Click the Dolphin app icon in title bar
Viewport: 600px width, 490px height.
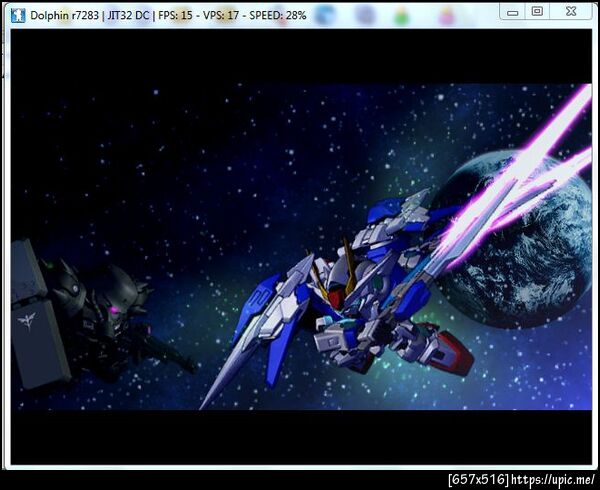point(18,15)
